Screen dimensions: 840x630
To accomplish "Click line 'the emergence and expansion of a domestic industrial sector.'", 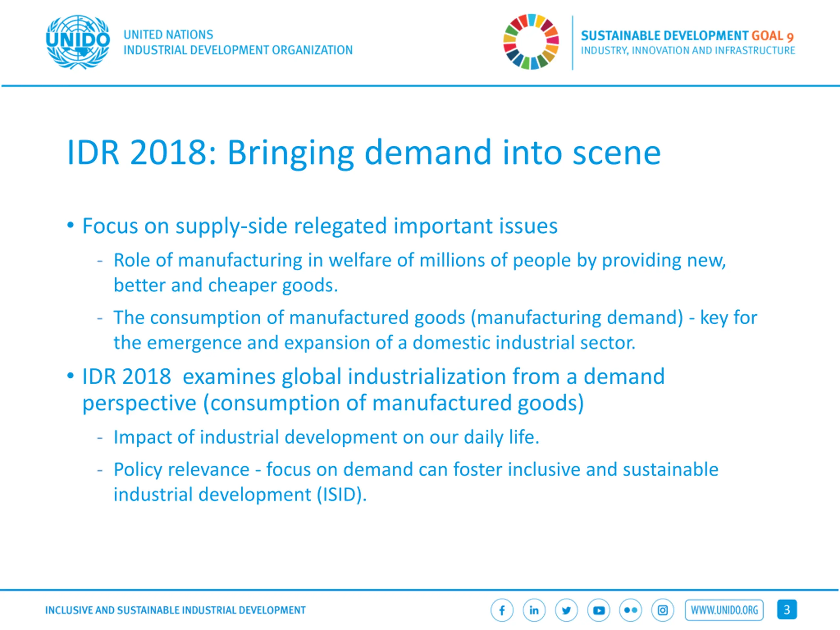I will 374,343.
